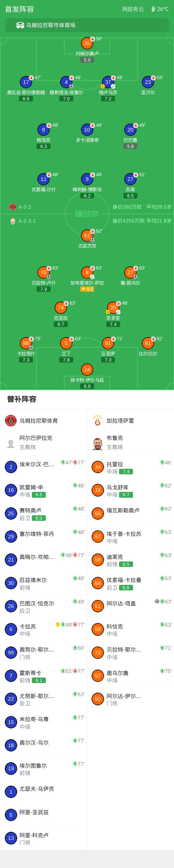
Task: Open substitute 34 托雷拉 entry
Action: click(x=130, y=467)
